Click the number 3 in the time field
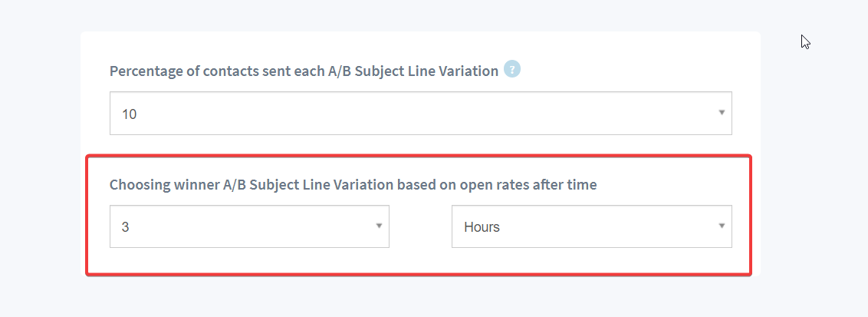 click(x=125, y=227)
